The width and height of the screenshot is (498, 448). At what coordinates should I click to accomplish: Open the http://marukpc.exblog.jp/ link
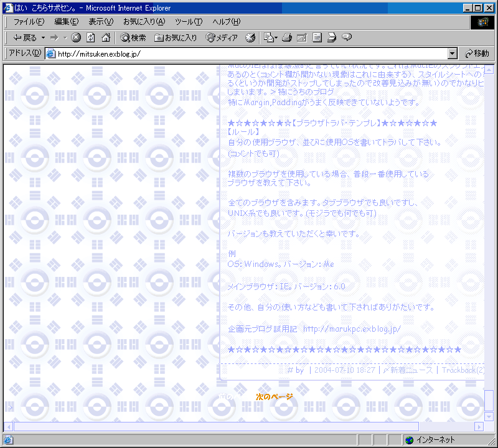[x=352, y=329]
